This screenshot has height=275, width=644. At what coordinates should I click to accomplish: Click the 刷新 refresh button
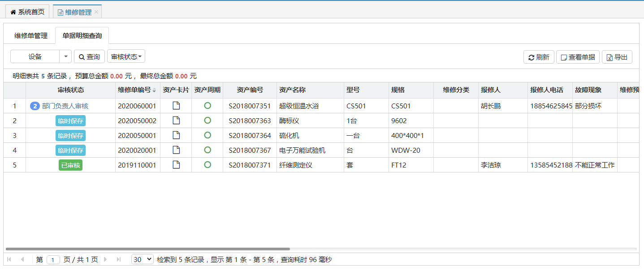(539, 57)
